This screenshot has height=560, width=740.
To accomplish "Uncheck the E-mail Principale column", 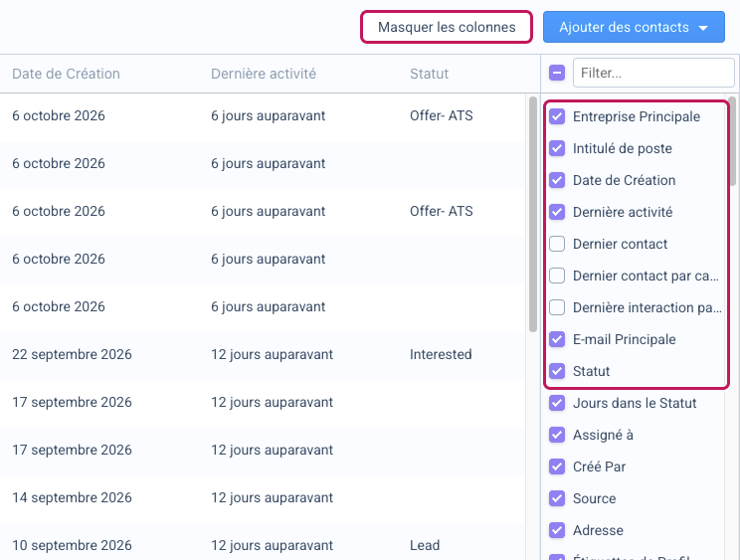I will click(x=557, y=339).
